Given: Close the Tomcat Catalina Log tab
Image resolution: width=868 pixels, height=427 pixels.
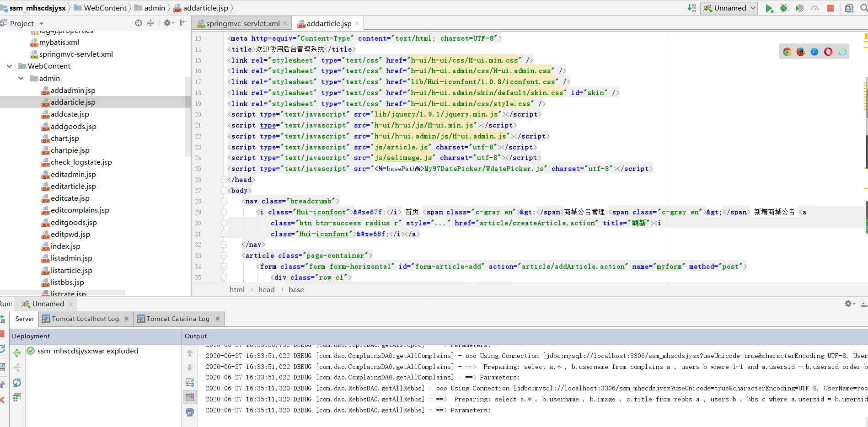Looking at the screenshot, I should (218, 319).
